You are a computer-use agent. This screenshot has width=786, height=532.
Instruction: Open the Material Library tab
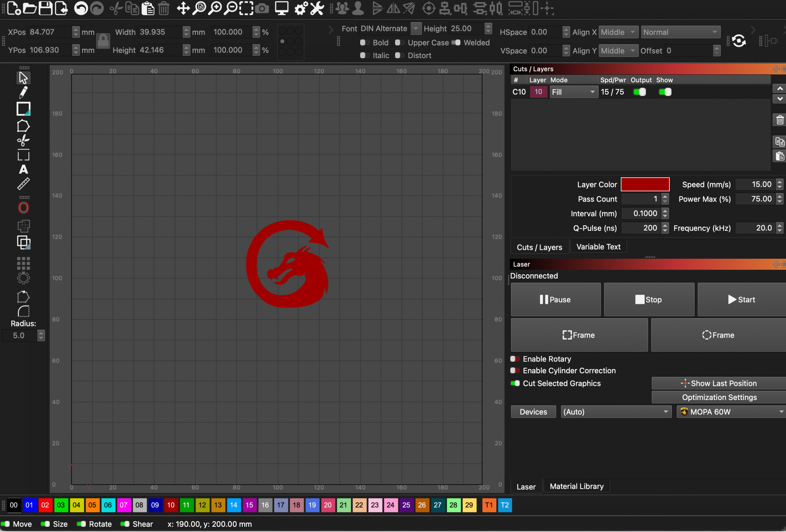pos(577,486)
